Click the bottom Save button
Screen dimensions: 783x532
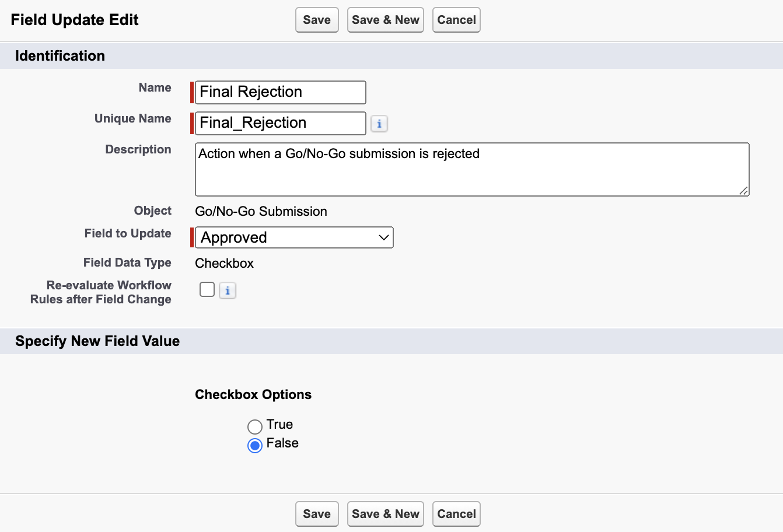[x=317, y=514]
